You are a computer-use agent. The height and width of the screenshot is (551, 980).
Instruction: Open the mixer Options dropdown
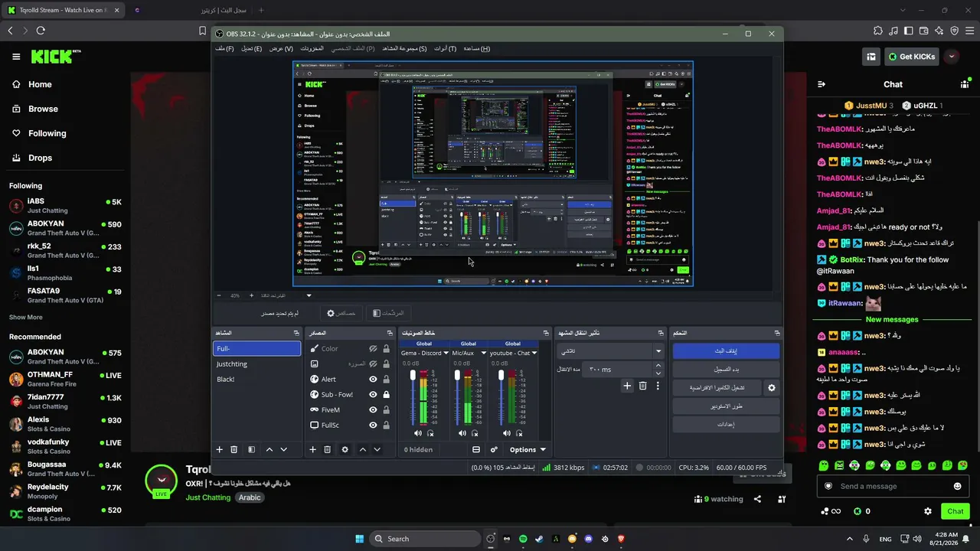[528, 449]
